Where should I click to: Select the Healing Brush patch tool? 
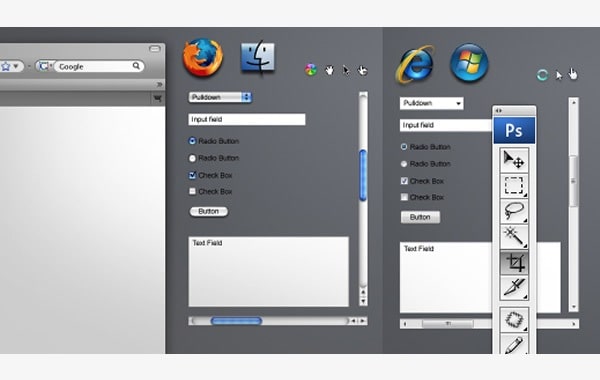coord(514,320)
